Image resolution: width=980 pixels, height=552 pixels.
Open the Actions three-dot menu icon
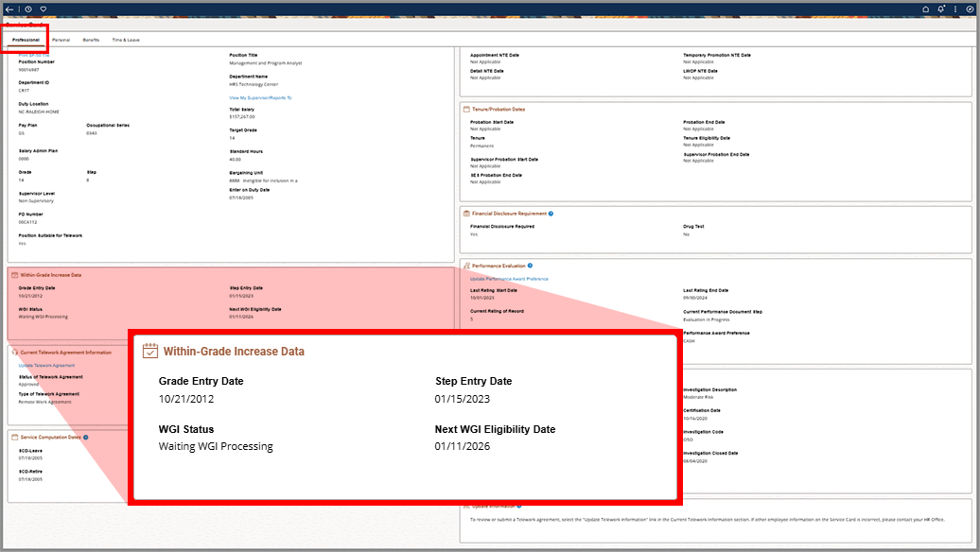[x=955, y=9]
